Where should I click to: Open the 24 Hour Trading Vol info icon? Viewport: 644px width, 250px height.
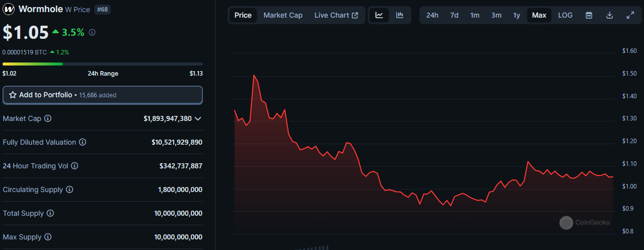coord(75,166)
